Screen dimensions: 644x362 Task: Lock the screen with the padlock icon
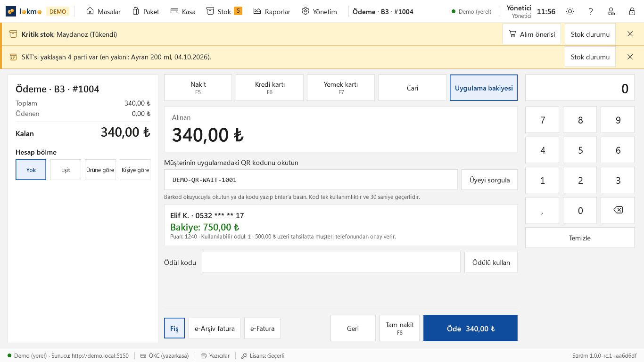[x=632, y=11]
